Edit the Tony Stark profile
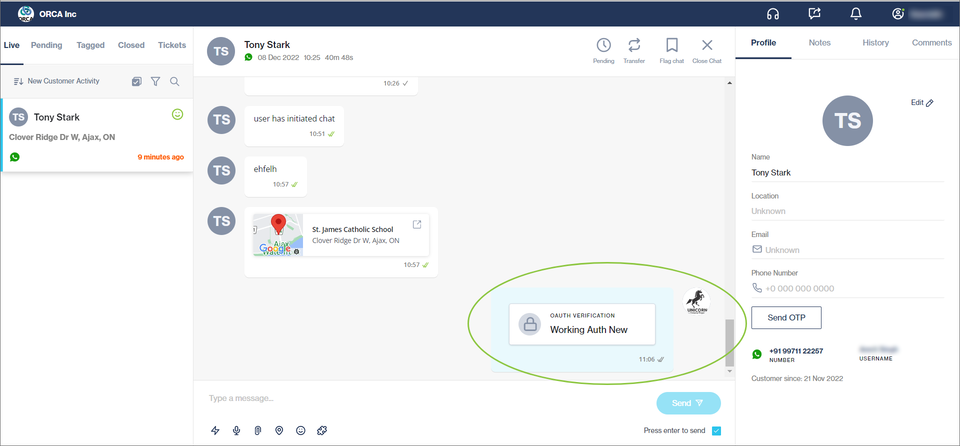 (x=922, y=103)
